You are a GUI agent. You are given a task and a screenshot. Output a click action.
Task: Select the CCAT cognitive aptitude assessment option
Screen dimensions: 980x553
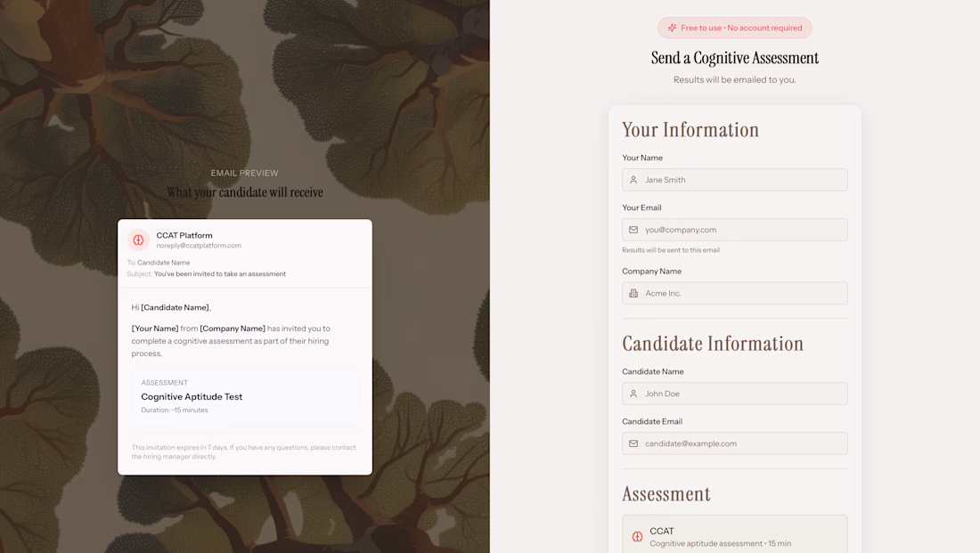click(735, 534)
